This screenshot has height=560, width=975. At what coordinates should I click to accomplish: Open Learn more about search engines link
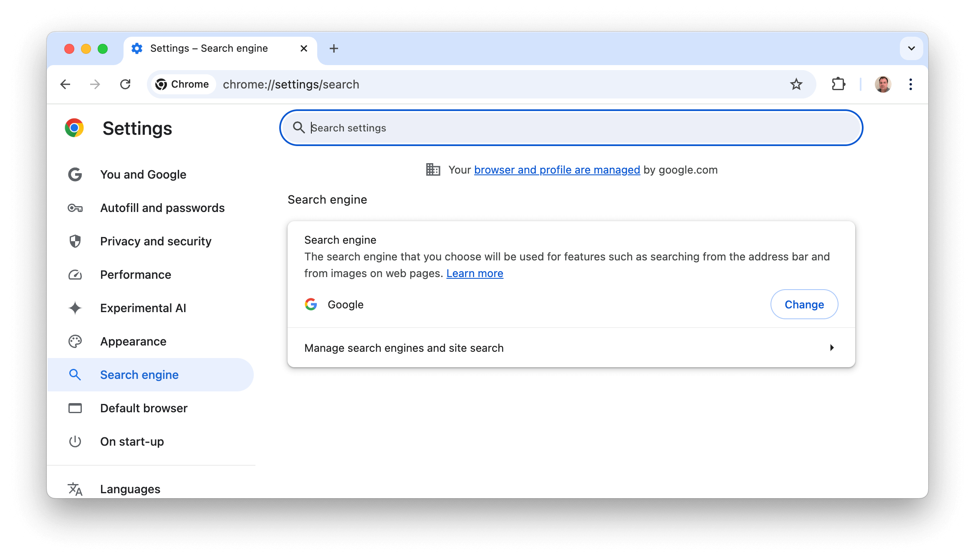coord(475,272)
